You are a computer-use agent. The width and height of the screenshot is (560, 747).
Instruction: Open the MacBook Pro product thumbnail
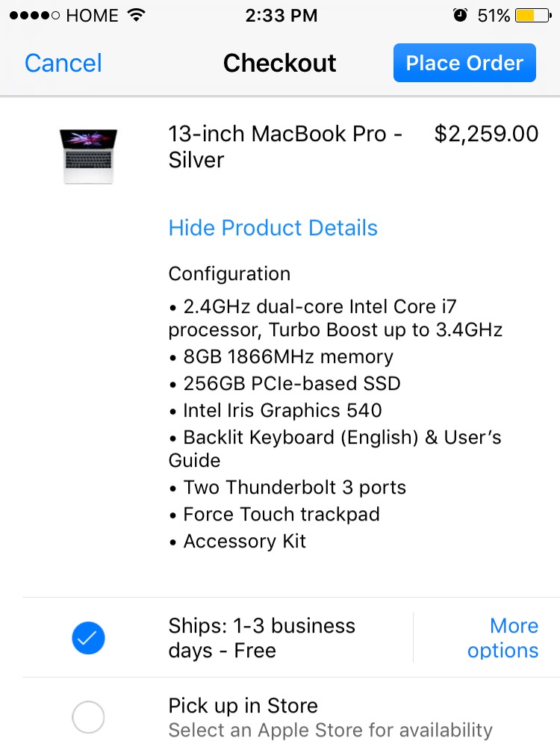[x=89, y=155]
